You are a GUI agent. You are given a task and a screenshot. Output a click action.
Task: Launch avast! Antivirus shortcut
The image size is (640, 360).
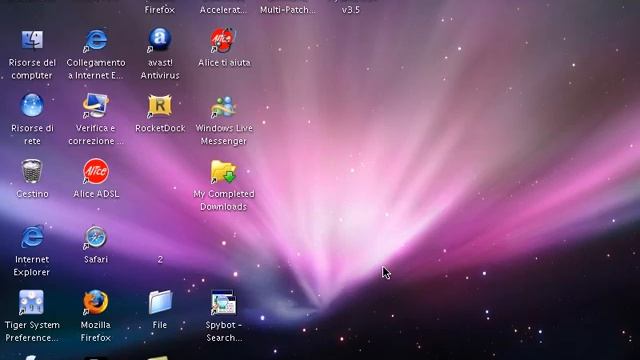pyautogui.click(x=160, y=40)
